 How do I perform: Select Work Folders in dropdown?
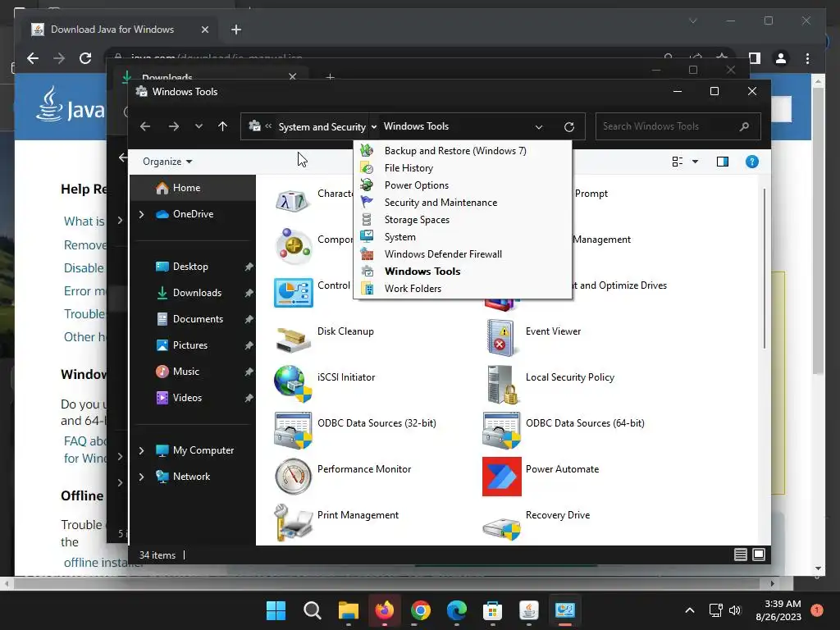[463, 288]
